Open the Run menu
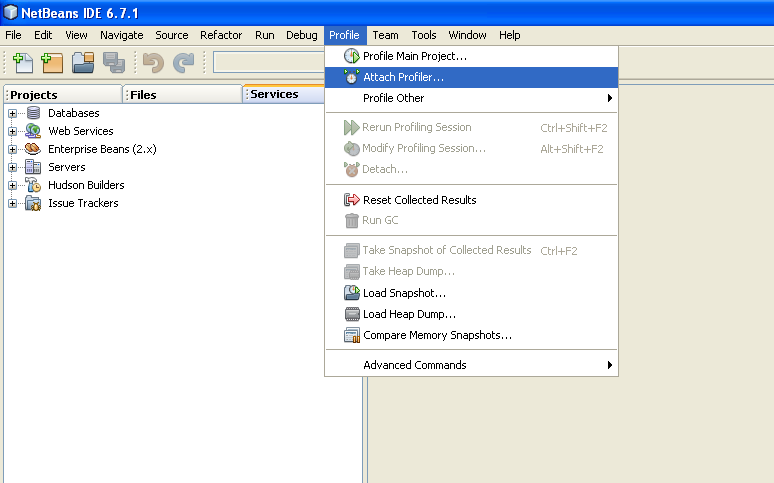 pyautogui.click(x=265, y=35)
